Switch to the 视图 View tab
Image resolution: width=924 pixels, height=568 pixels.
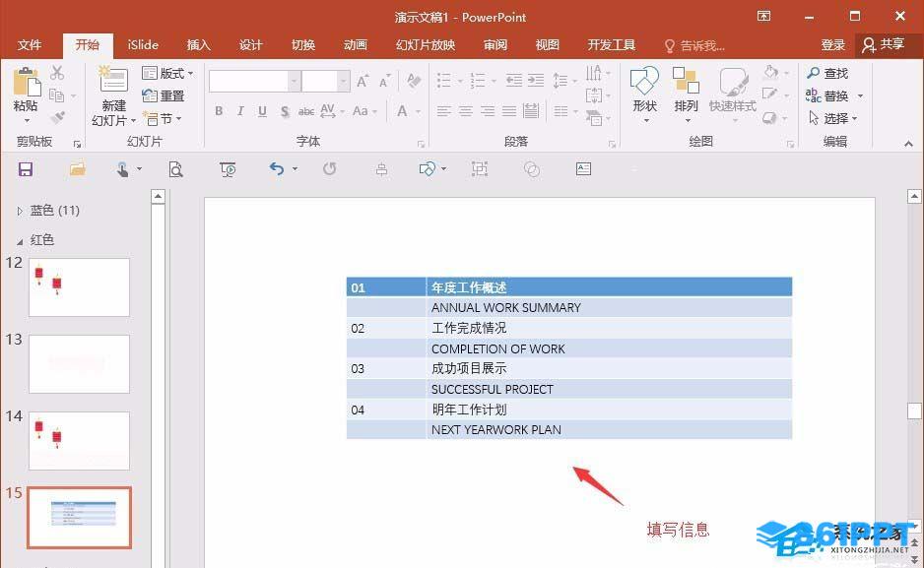[x=547, y=45]
